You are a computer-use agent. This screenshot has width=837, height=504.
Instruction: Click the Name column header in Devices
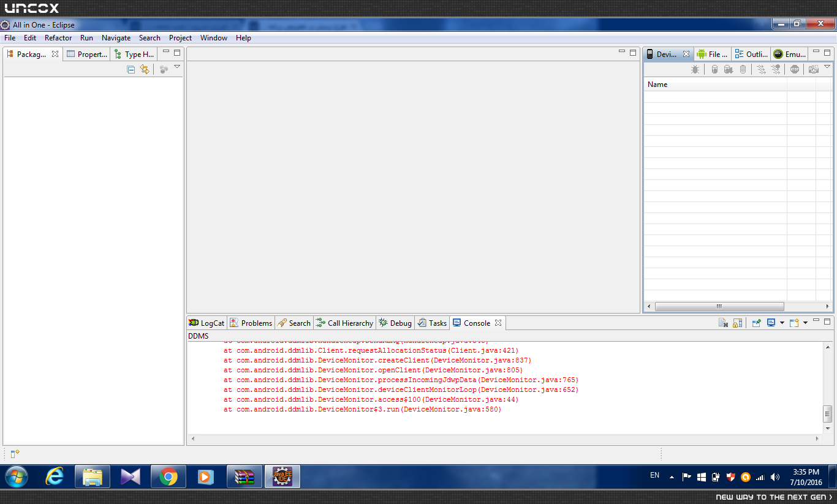pos(715,85)
